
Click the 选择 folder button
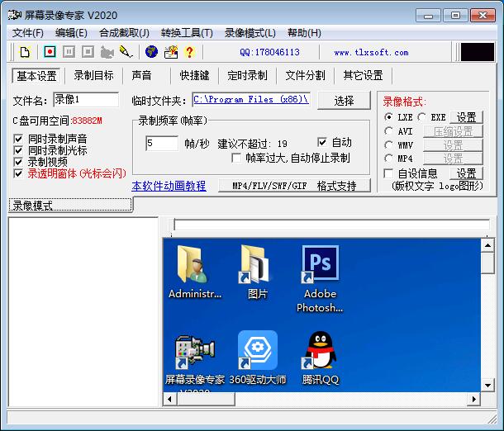click(x=344, y=101)
